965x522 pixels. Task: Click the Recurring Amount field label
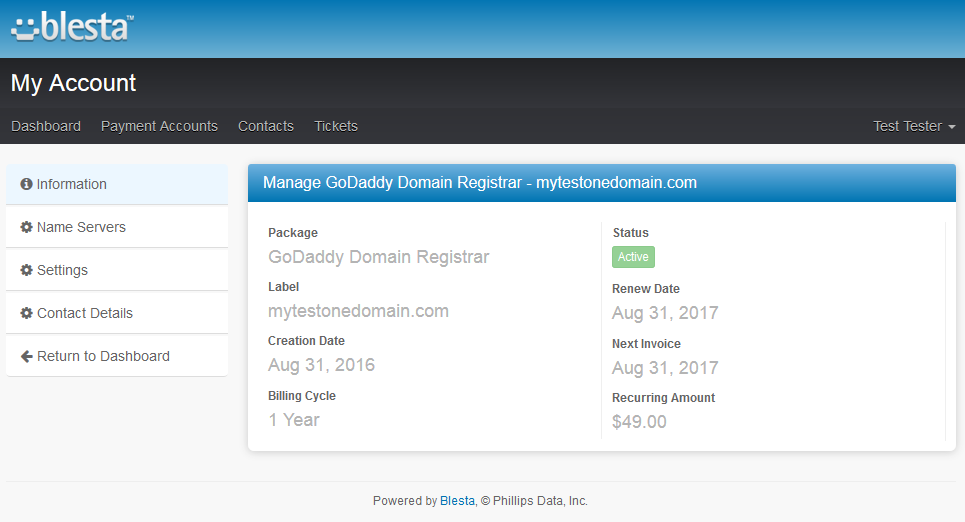pyautogui.click(x=663, y=398)
